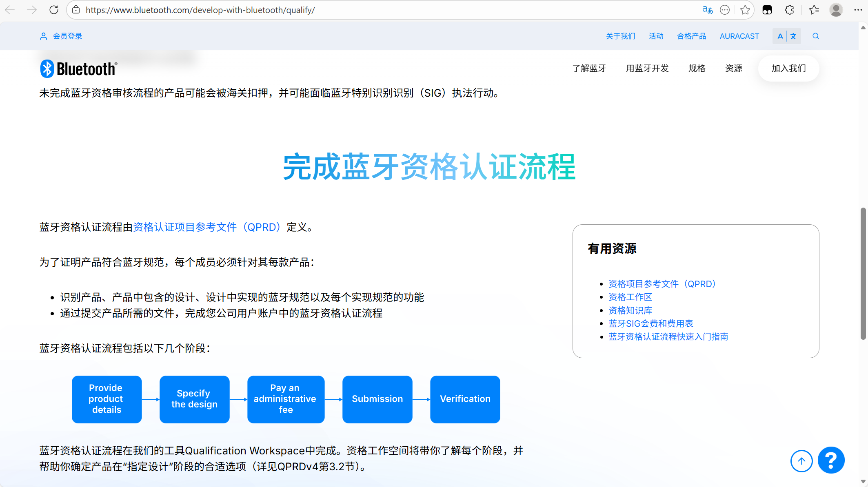Open browser settings three-dot menu
The image size is (868, 487).
point(858,10)
